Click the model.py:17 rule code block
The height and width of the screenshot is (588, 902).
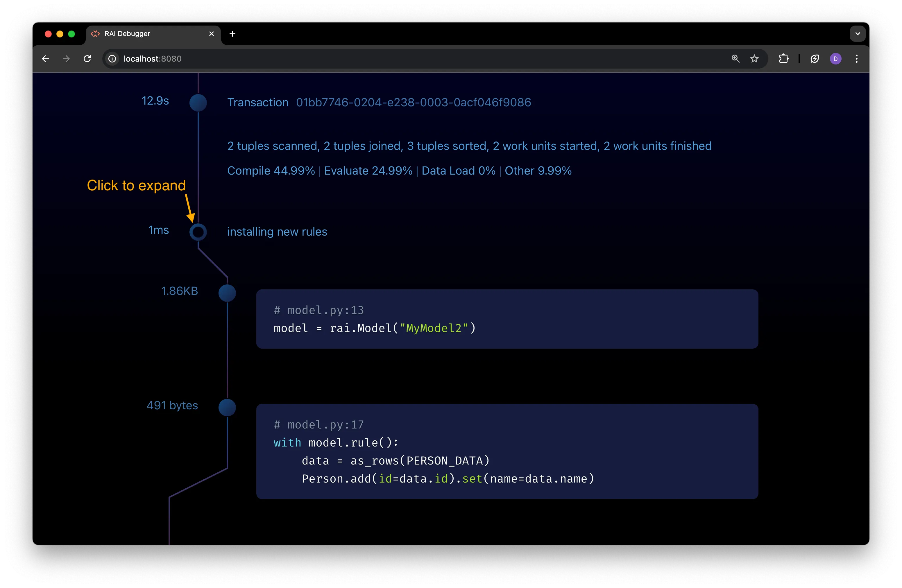[x=507, y=451]
